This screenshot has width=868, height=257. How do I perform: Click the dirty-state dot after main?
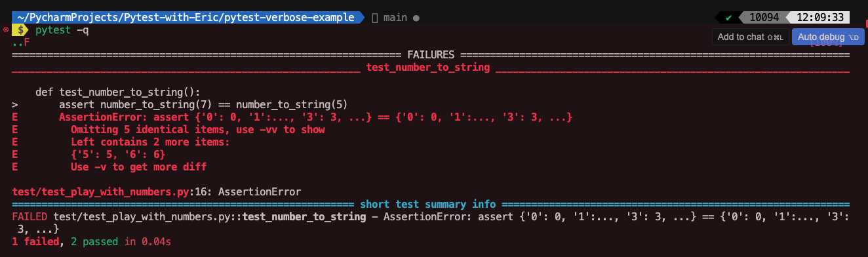417,18
